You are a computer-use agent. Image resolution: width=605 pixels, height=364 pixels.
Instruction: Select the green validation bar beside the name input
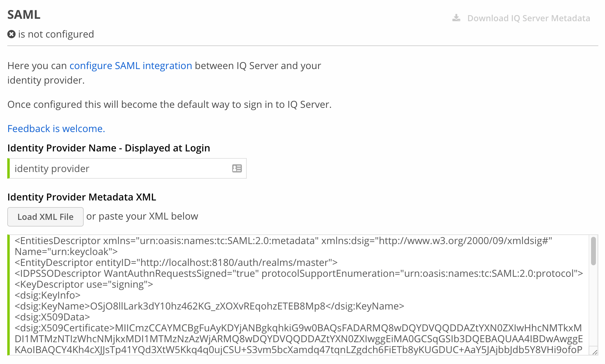(x=9, y=168)
